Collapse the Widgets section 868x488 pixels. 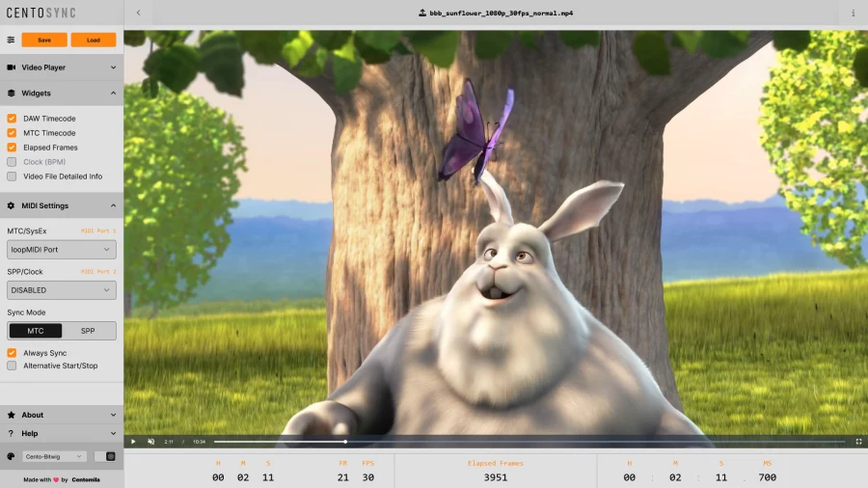click(114, 93)
